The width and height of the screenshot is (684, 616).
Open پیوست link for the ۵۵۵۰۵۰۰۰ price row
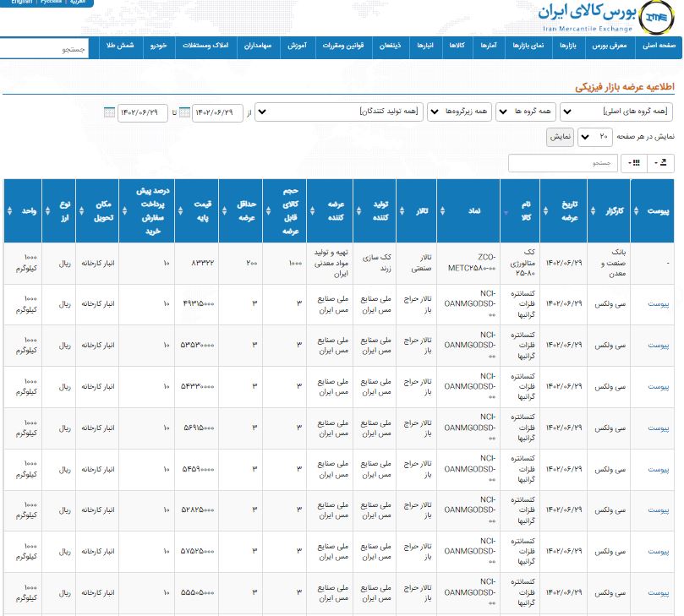tap(659, 593)
